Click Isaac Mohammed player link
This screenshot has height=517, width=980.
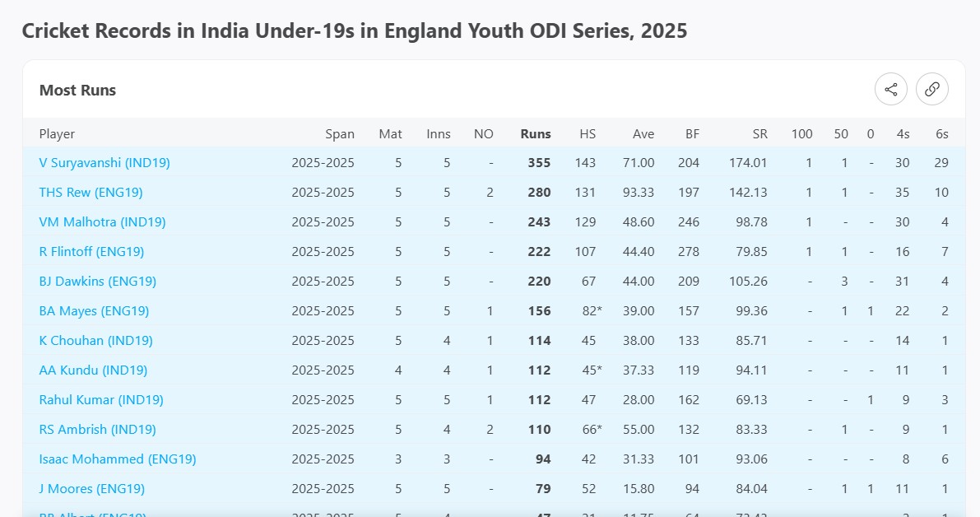pyautogui.click(x=118, y=459)
